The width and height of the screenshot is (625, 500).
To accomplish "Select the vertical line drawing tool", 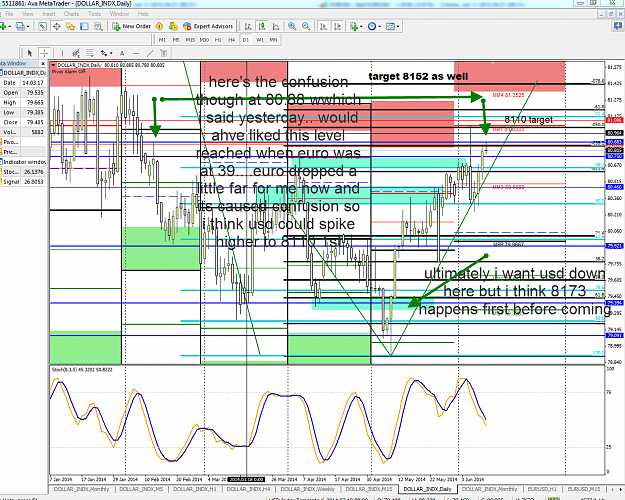I will click(x=62, y=53).
